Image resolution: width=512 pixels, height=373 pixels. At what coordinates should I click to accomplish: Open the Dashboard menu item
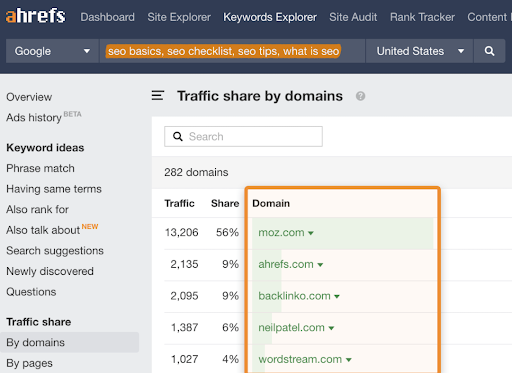(x=107, y=17)
